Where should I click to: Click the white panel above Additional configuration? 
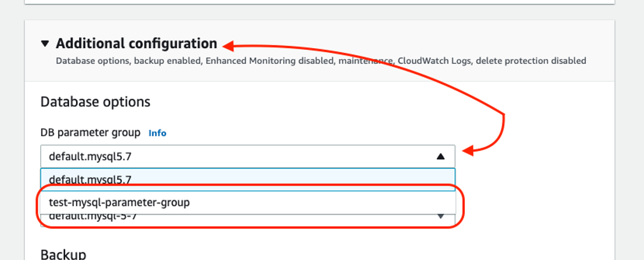point(320,2)
